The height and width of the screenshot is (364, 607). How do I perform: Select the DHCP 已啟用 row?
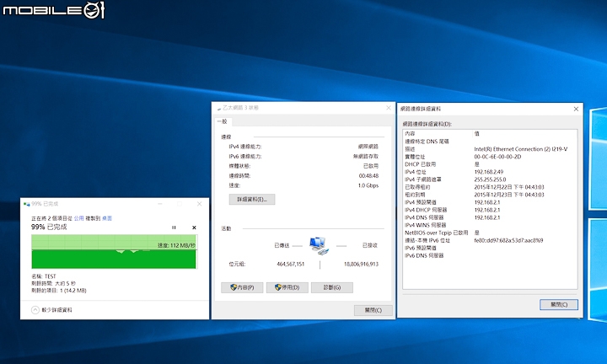490,164
